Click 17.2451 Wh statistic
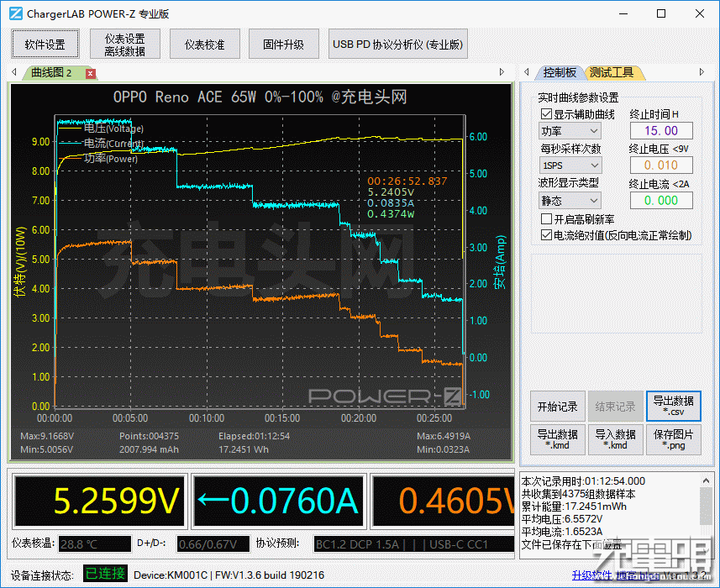 244,449
